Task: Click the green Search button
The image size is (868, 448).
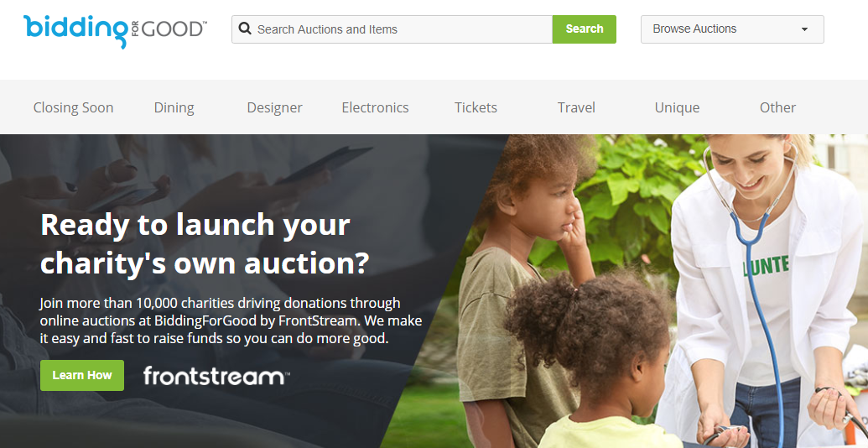Action: 584,29
